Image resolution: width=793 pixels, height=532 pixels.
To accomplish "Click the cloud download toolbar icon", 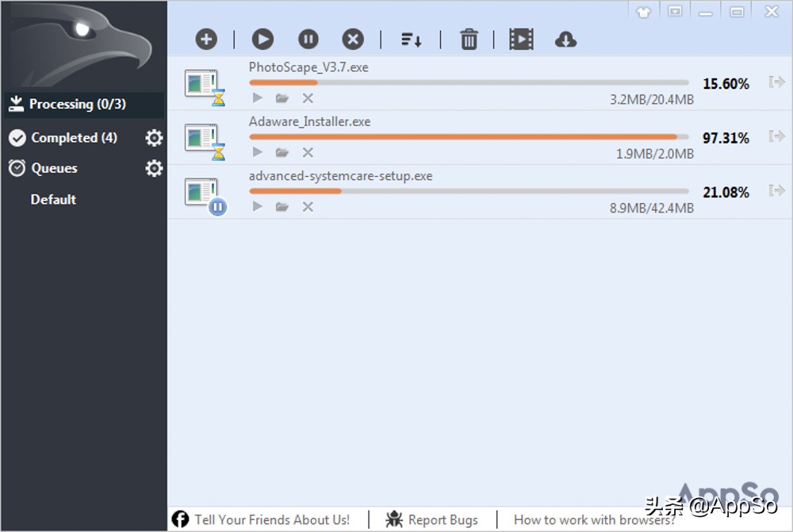I will (x=565, y=40).
